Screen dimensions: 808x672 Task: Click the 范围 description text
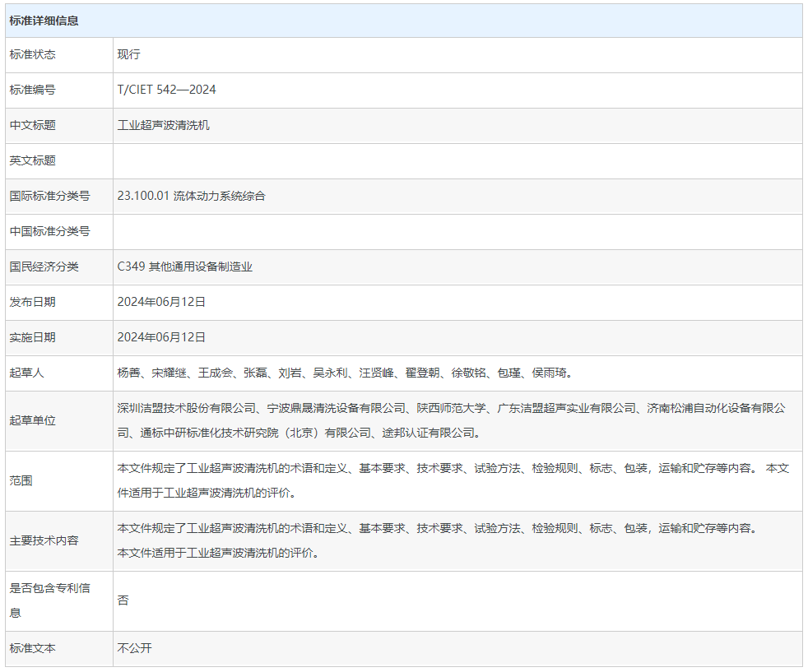point(453,480)
